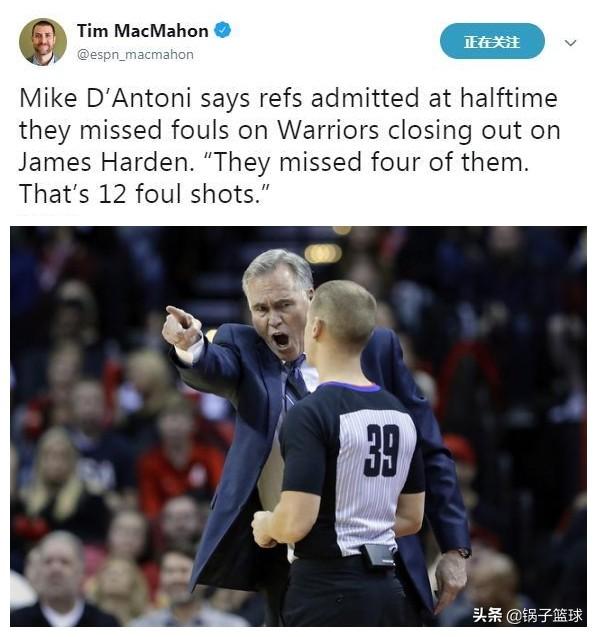Expand the tweet options chevron
The height and width of the screenshot is (637, 597).
571,43
